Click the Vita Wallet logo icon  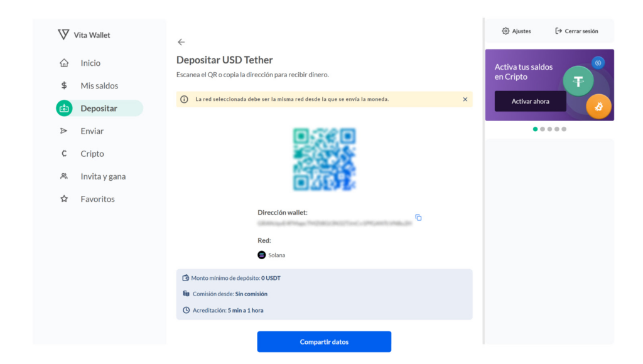pos(63,35)
